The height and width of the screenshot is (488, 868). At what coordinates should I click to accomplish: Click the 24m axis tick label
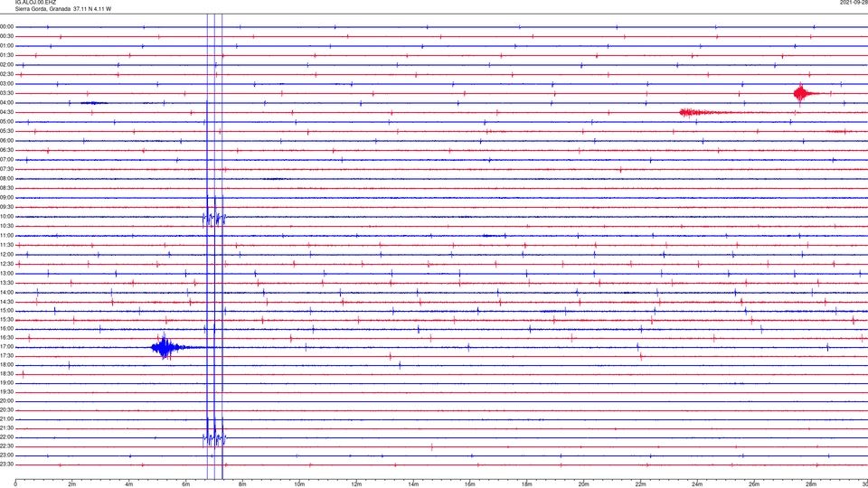(x=697, y=484)
